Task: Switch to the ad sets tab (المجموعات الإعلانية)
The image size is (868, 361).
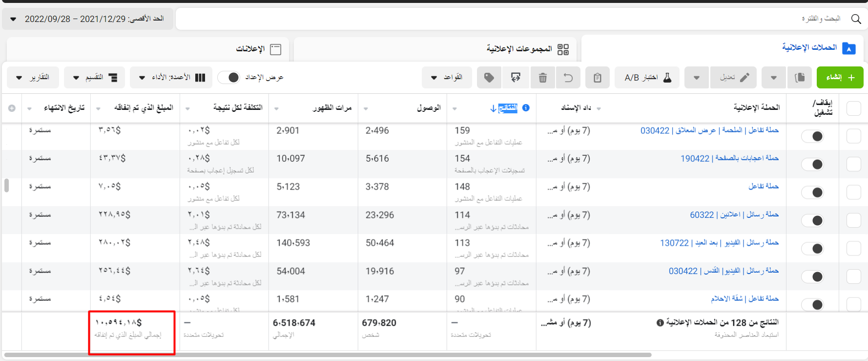Action: [527, 49]
